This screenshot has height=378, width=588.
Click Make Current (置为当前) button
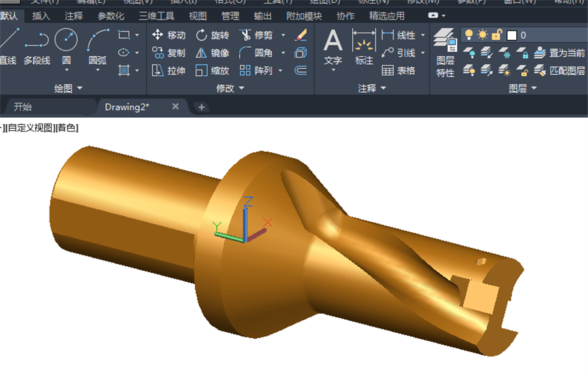click(559, 53)
